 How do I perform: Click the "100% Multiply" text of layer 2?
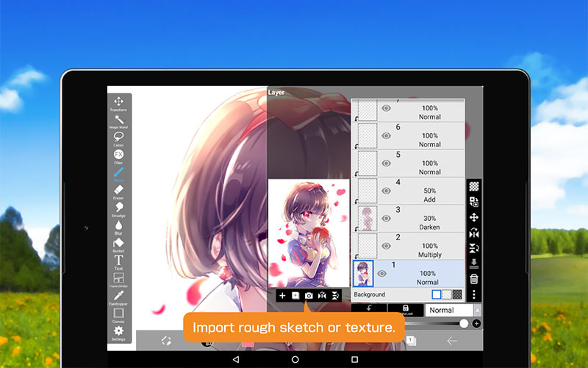point(430,250)
